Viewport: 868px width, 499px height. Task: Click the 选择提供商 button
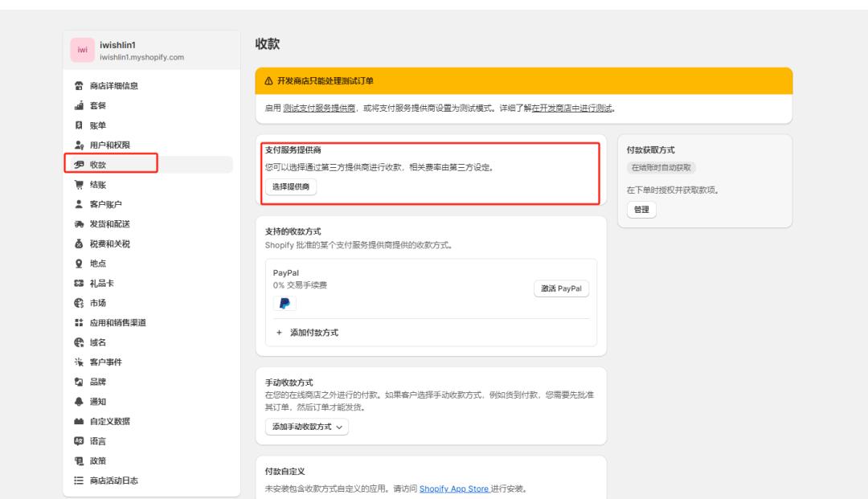(x=291, y=187)
